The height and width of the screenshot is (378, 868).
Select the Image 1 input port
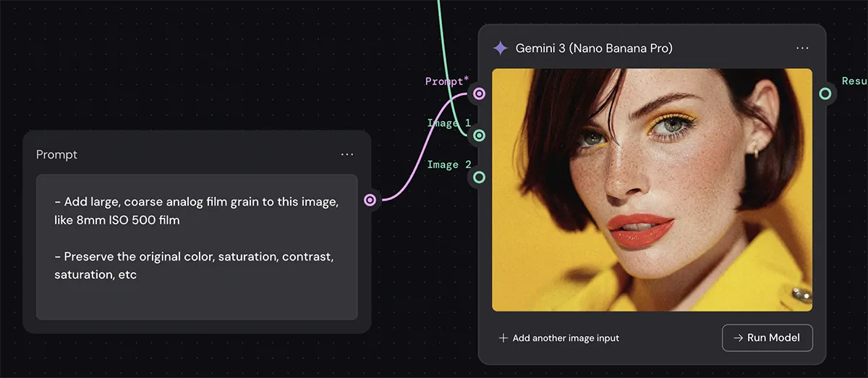(x=479, y=135)
